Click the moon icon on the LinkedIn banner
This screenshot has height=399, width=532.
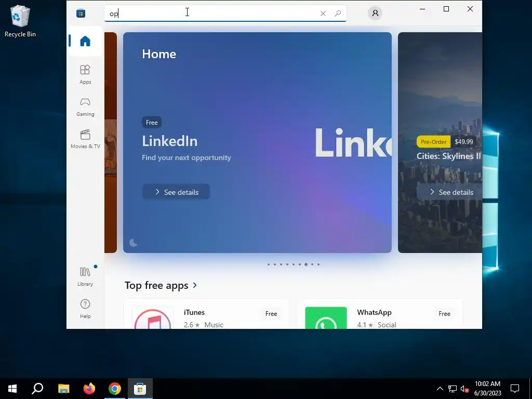(x=134, y=242)
